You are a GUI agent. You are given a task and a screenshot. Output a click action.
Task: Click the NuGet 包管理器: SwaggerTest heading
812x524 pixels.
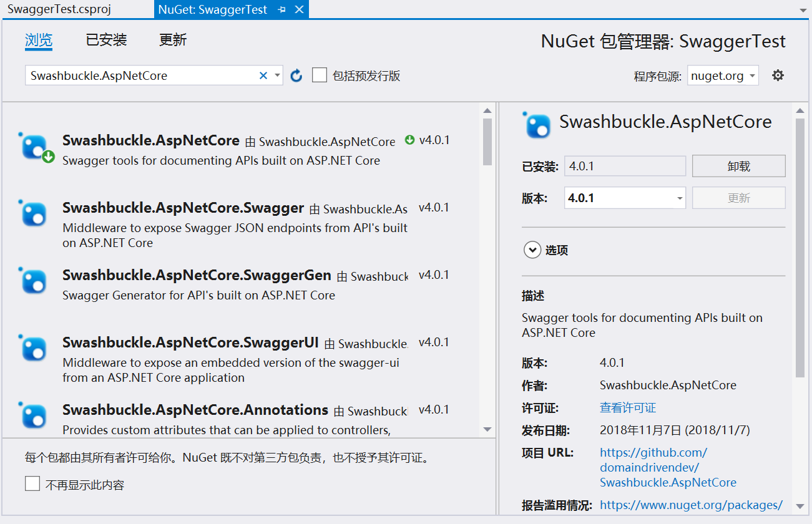[663, 42]
